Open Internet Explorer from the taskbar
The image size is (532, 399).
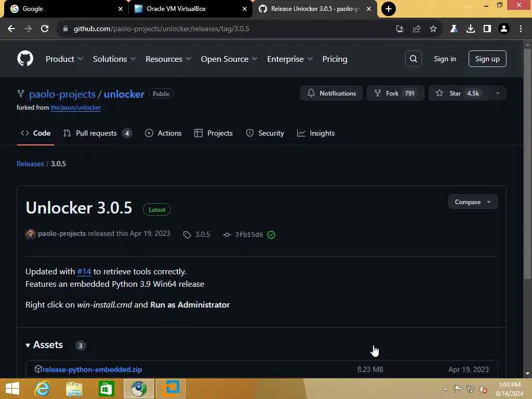click(43, 389)
